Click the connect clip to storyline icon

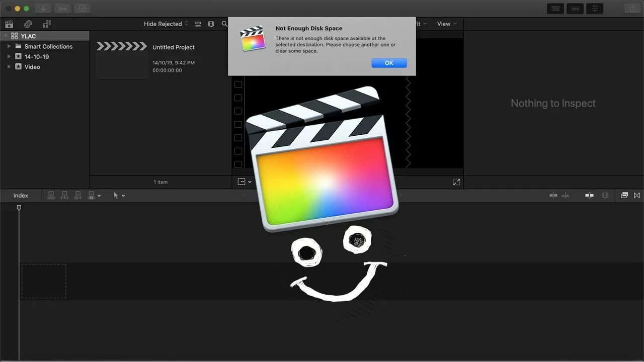[51, 196]
